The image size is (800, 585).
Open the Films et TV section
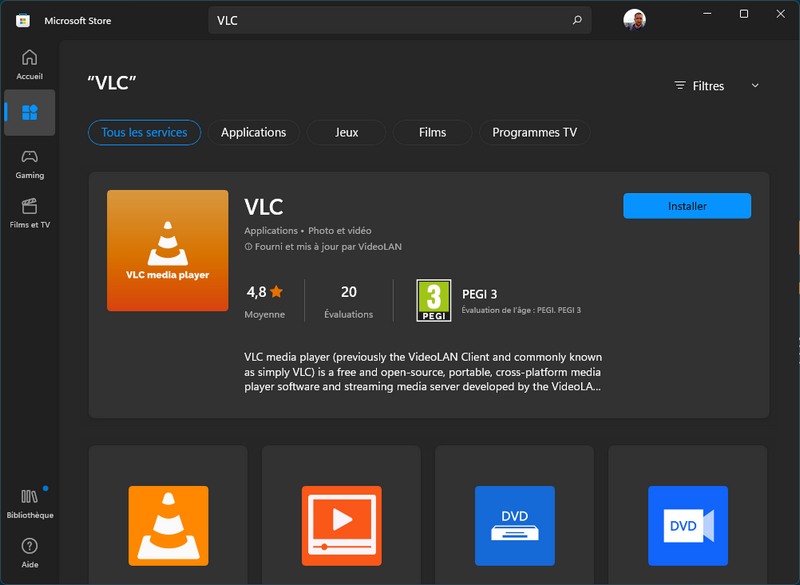click(30, 214)
